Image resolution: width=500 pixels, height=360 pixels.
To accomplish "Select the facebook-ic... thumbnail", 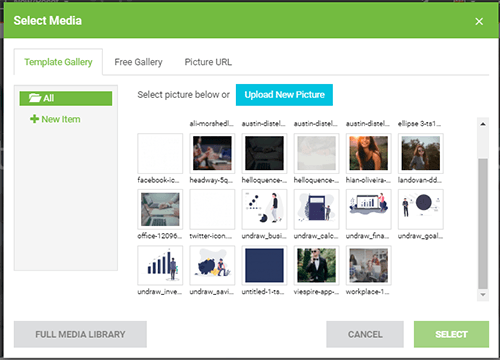I will 160,153.
